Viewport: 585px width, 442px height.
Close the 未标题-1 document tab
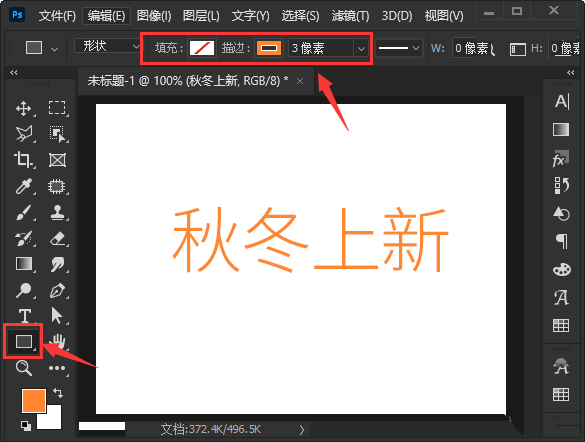point(300,81)
